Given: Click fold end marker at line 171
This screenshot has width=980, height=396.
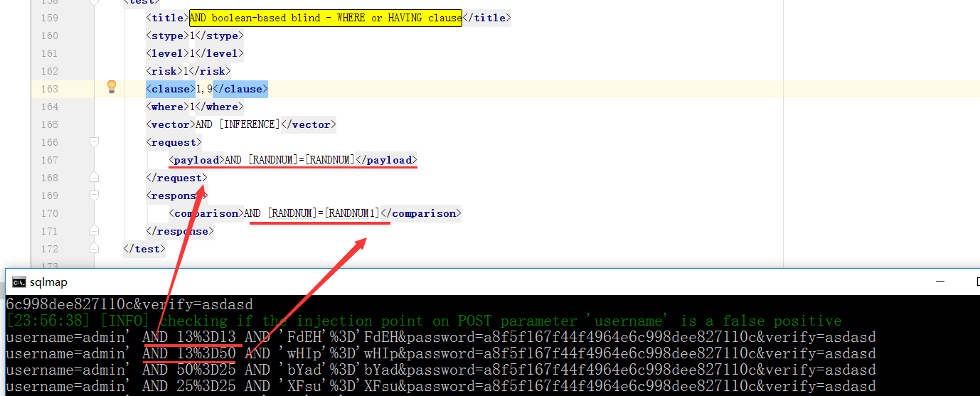Looking at the screenshot, I should click(94, 231).
